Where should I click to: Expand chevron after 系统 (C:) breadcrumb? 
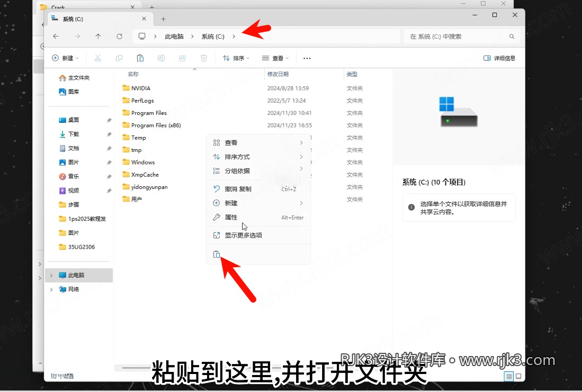click(x=234, y=37)
